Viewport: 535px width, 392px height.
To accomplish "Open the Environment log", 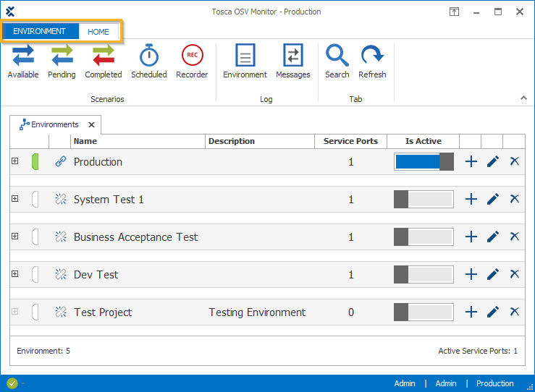I will (245, 61).
